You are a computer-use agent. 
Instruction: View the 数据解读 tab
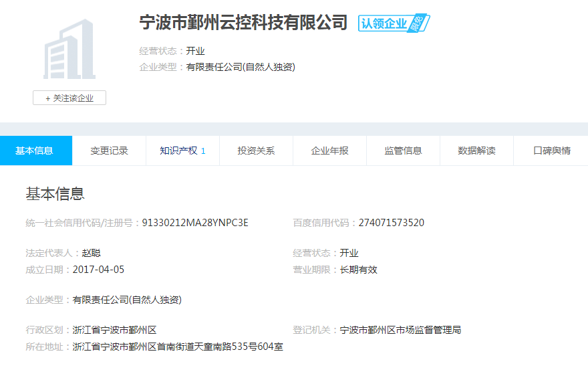[476, 151]
